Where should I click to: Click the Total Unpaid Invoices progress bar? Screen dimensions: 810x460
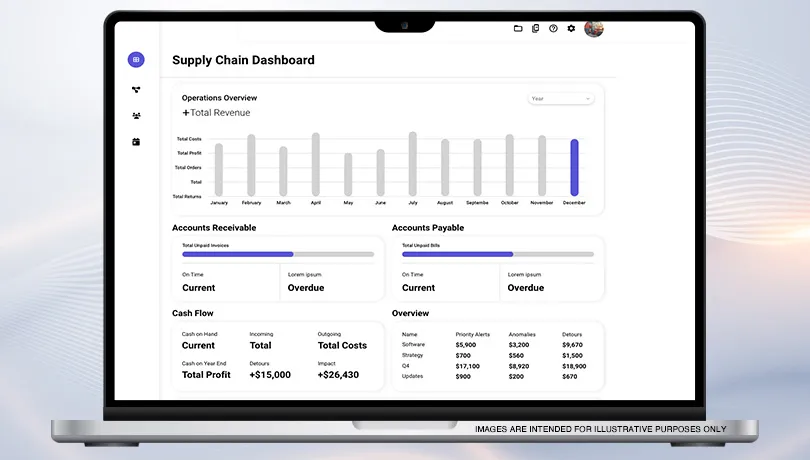[278, 254]
